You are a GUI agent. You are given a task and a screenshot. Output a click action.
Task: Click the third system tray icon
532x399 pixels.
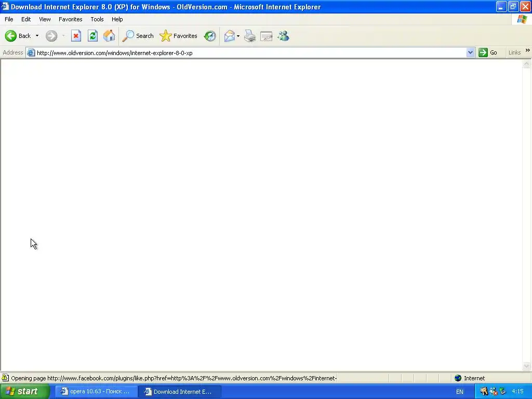tap(502, 392)
